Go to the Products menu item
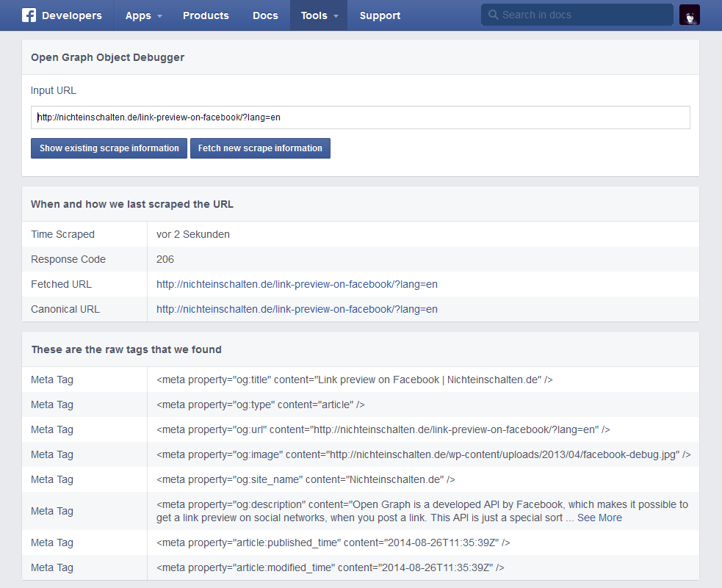 (206, 15)
